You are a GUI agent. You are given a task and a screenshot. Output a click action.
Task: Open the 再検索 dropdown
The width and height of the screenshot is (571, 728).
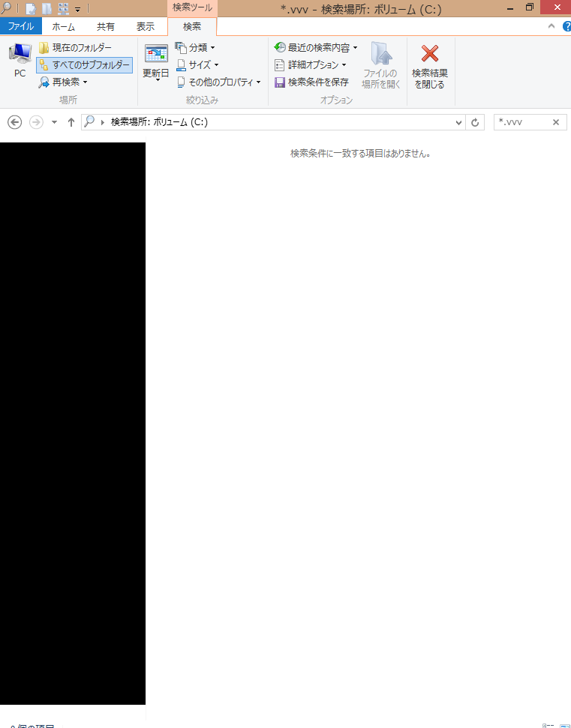63,82
